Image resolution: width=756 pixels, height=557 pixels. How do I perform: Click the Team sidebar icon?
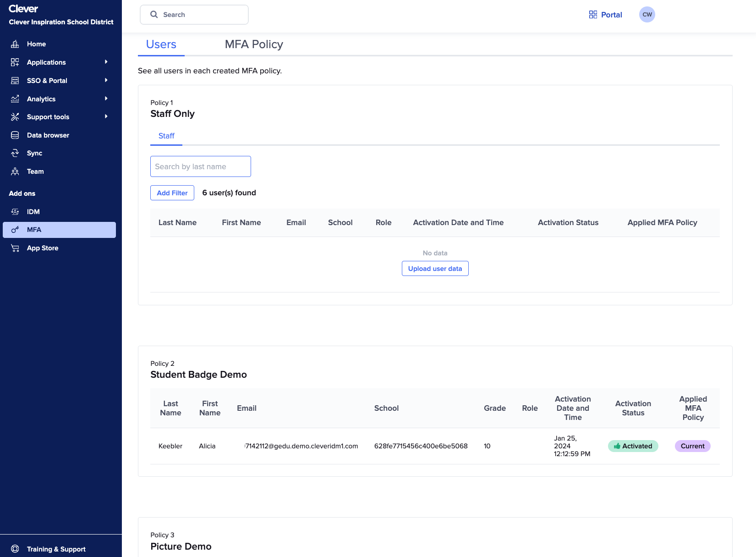click(x=15, y=171)
